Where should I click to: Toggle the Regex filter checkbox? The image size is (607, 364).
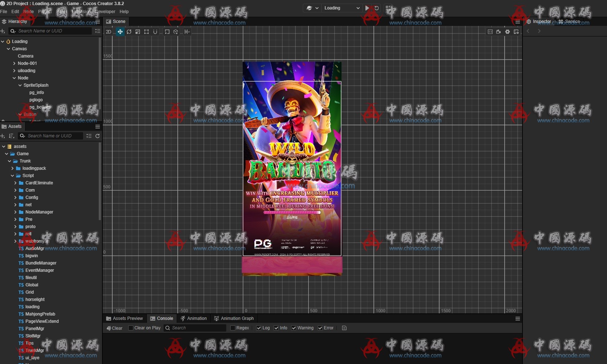point(233,328)
